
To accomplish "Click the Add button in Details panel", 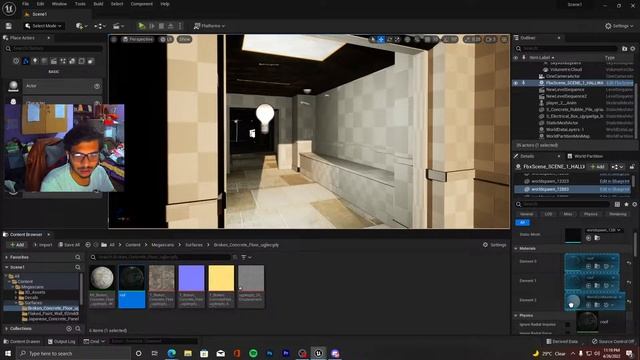I will pos(597,167).
